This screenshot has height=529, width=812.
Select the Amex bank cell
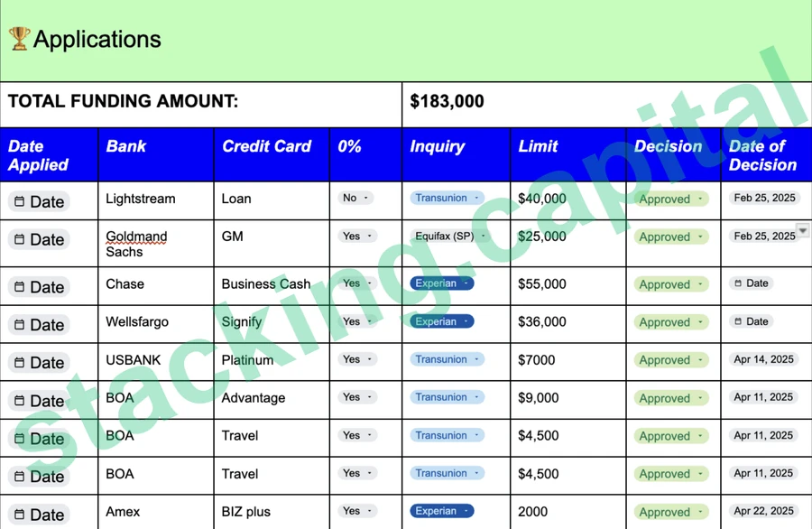(156, 513)
